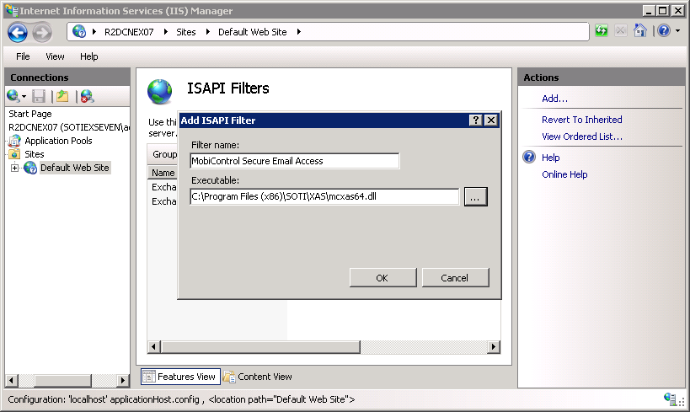
Task: Click the filter list scrollbar left arrow
Action: 154,347
